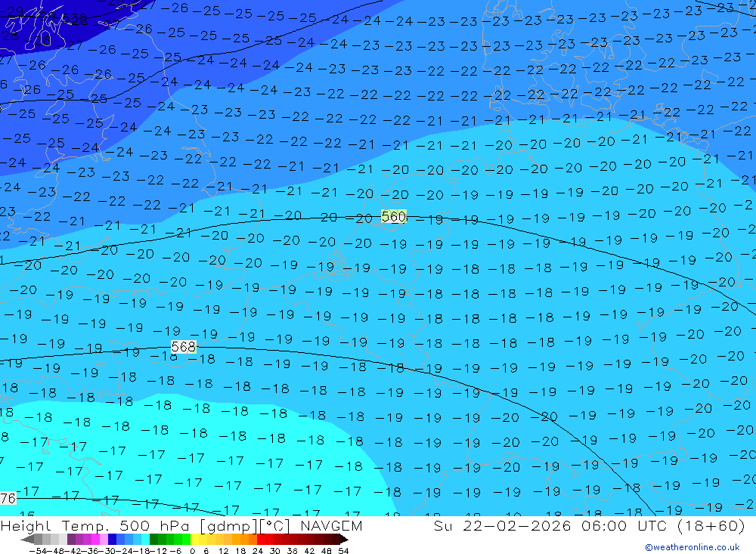Click the NAVGEM model name label
Image resolution: width=756 pixels, height=554 pixels.
(331, 526)
